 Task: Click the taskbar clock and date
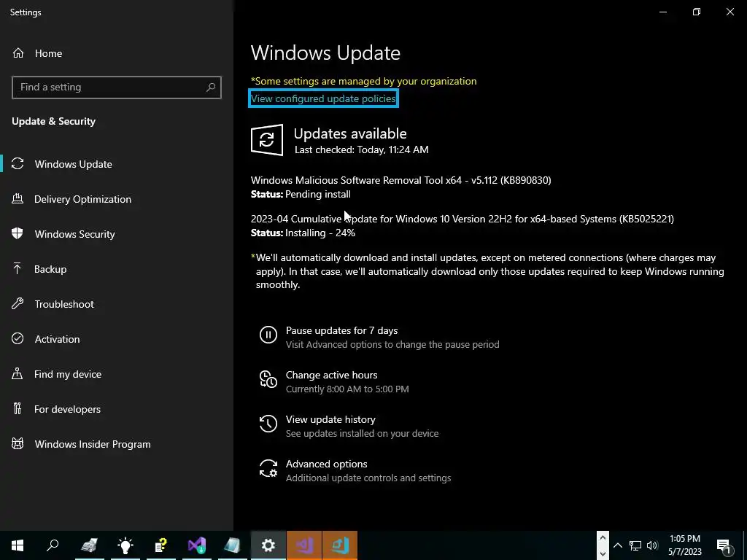tap(684, 545)
